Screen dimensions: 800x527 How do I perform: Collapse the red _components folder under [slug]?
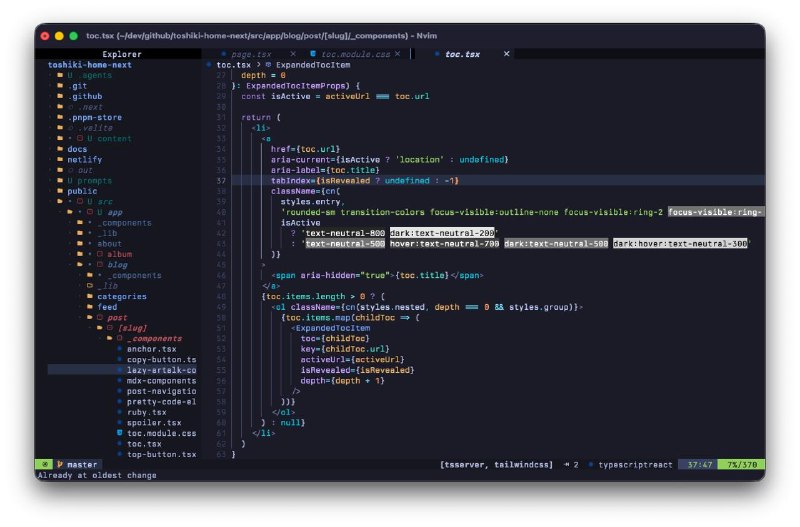tap(154, 338)
